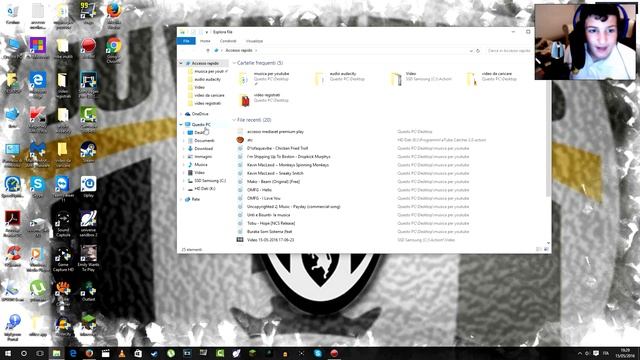Image resolution: width=640 pixels, height=360 pixels.
Task: Open Acrobat Reader DC desktop shortcut
Action: 13,224
